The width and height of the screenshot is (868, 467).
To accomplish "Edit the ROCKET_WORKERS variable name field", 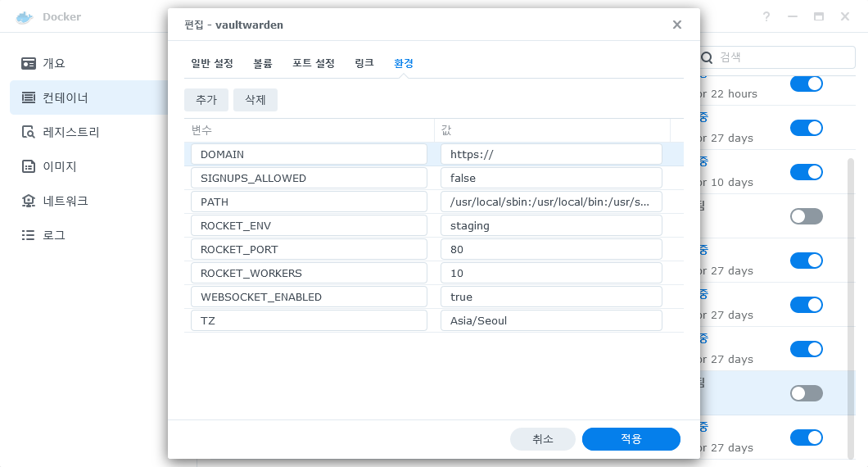I will tap(309, 273).
